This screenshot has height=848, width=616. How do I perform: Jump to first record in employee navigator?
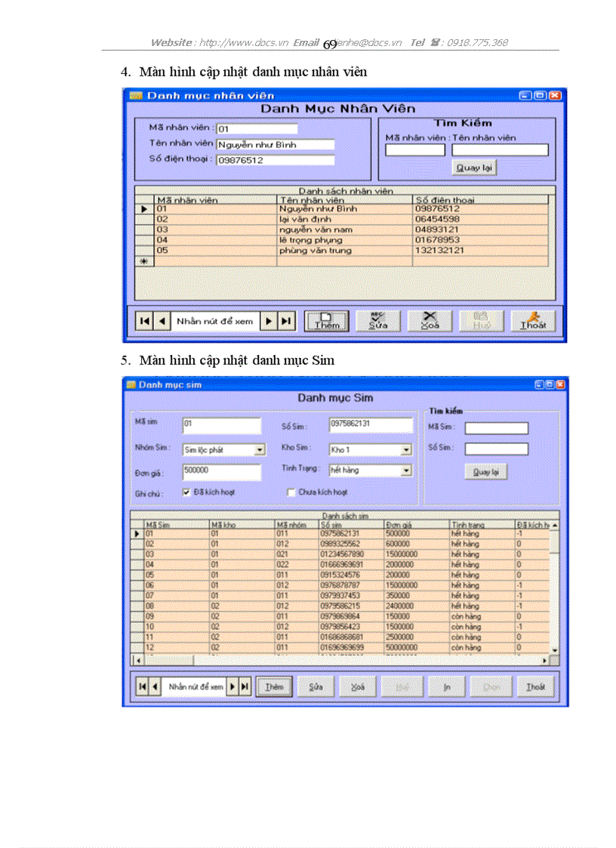click(x=143, y=322)
